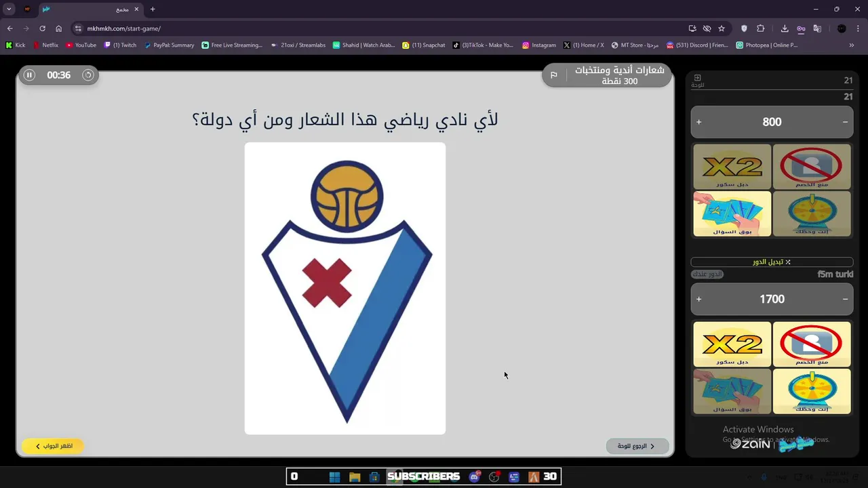Close the active game tab
Image resolution: width=868 pixels, height=488 pixels.
point(136,9)
